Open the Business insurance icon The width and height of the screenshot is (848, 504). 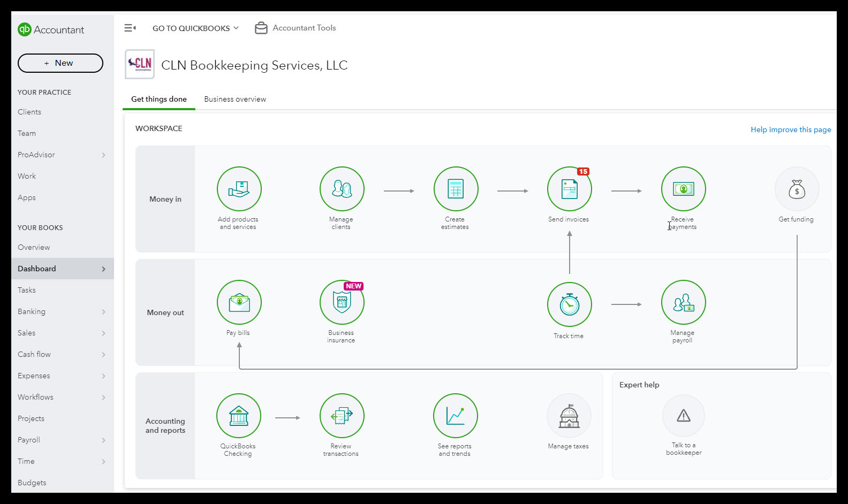[x=342, y=303]
